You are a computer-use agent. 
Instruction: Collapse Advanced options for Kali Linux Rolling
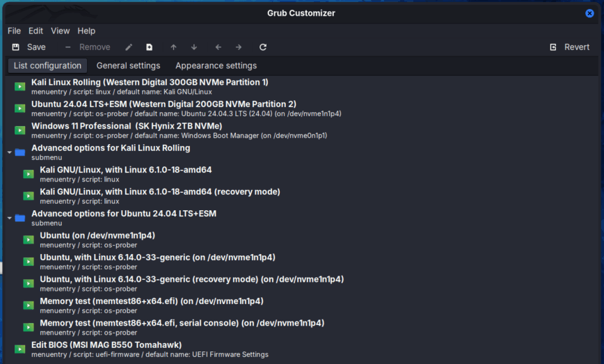[10, 152]
